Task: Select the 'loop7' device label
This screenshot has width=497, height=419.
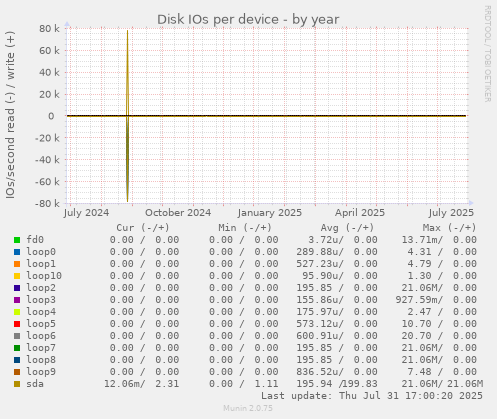Action: tap(41, 348)
